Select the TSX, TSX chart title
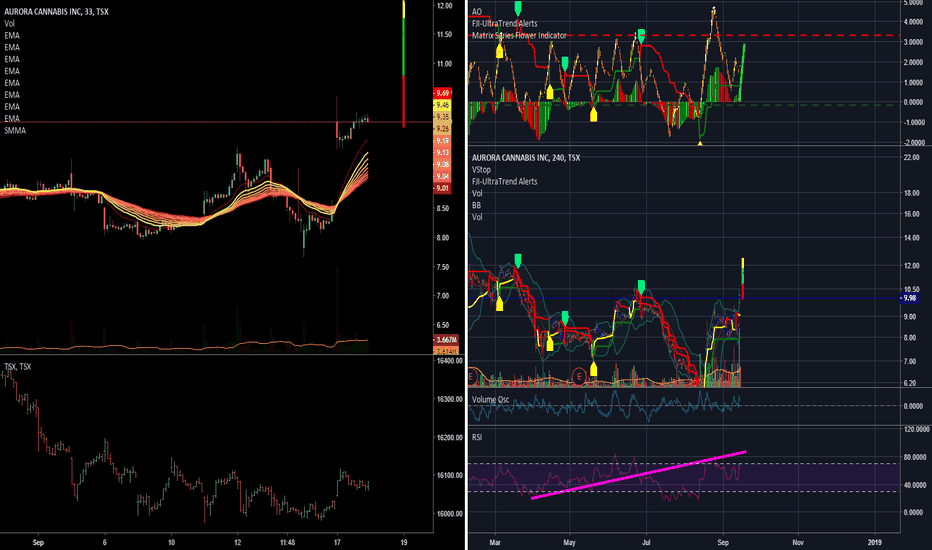Image resolution: width=932 pixels, height=550 pixels. pos(17,366)
